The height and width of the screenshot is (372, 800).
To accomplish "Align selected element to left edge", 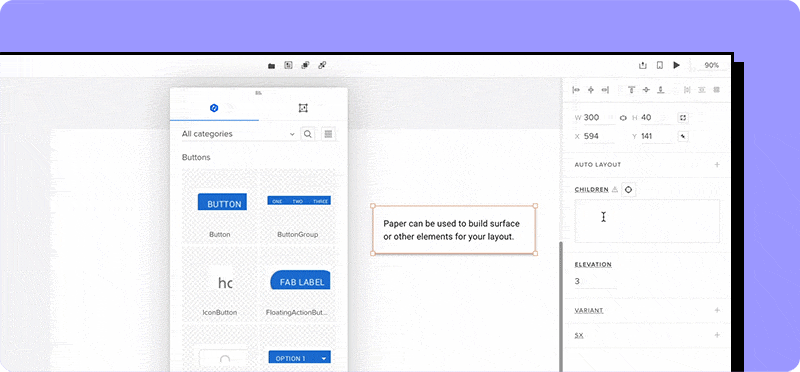I will 576,90.
